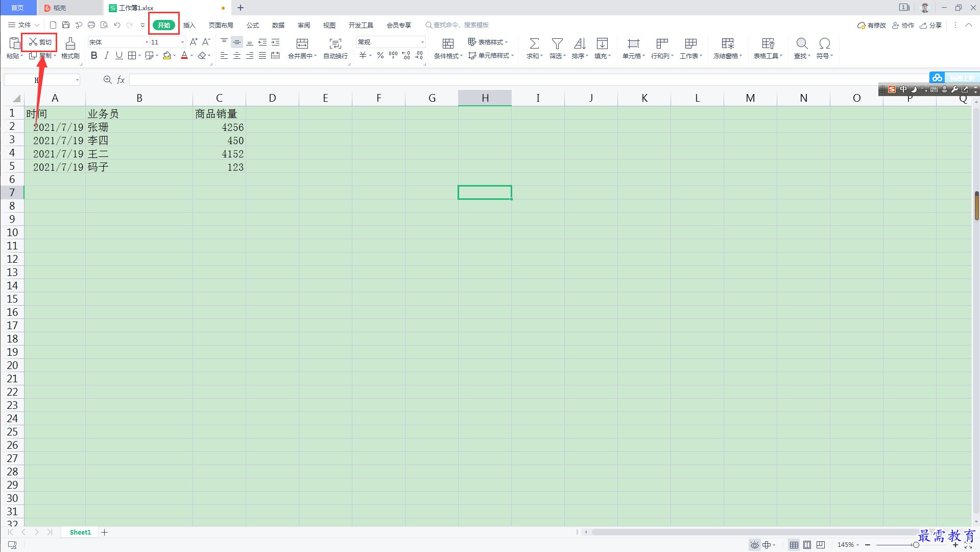Click the Rows and Columns (行和列) icon
Screen dimensions: 980x552
click(x=662, y=43)
